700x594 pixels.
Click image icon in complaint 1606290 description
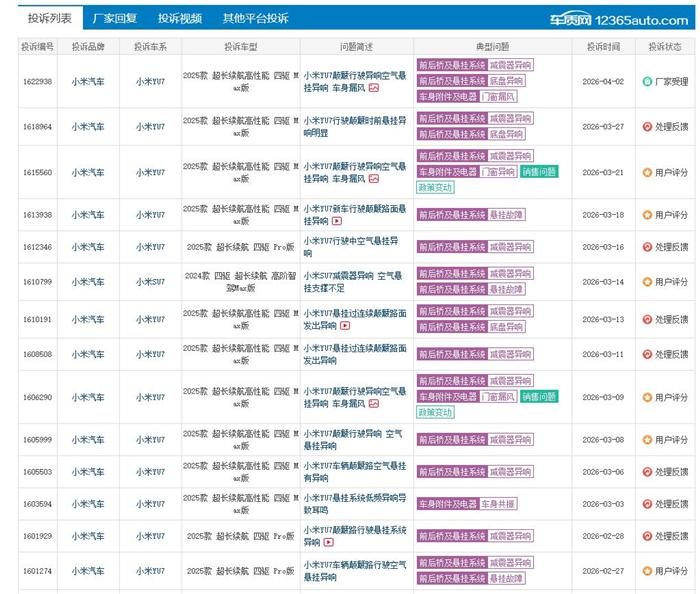click(373, 404)
